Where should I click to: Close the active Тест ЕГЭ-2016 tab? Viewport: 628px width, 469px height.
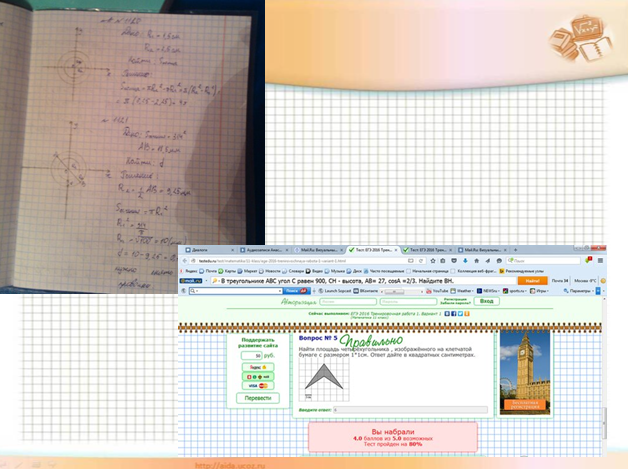(x=396, y=250)
